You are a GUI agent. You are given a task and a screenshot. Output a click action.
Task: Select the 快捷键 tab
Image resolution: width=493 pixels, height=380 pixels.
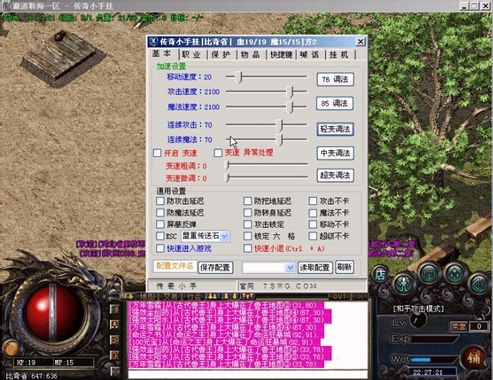pyautogui.click(x=281, y=55)
